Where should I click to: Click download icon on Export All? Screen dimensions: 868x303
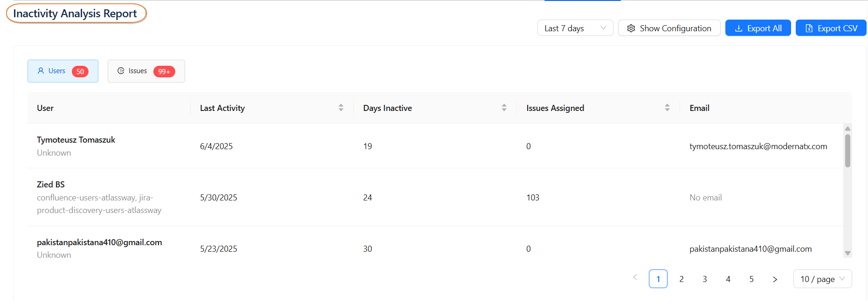[738, 28]
